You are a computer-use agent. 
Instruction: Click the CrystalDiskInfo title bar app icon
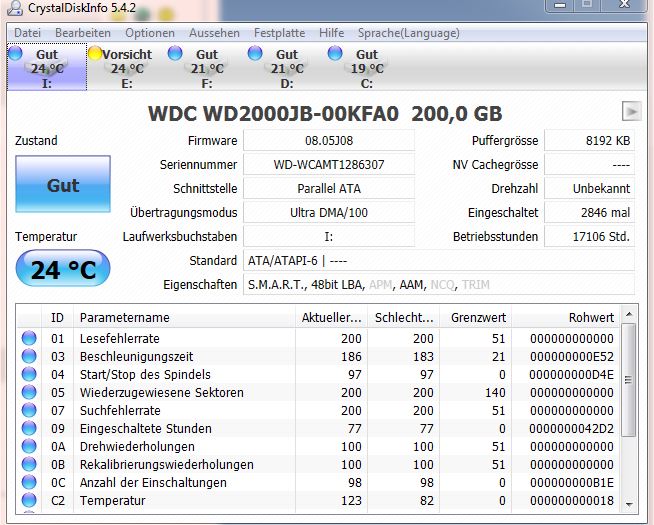tap(15, 8)
